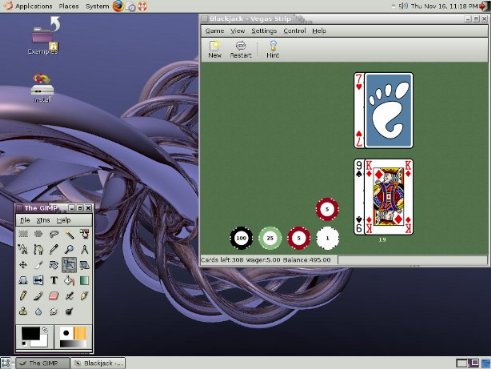
Task: Select the Rectangle Select tool in GIMP
Action: click(23, 234)
